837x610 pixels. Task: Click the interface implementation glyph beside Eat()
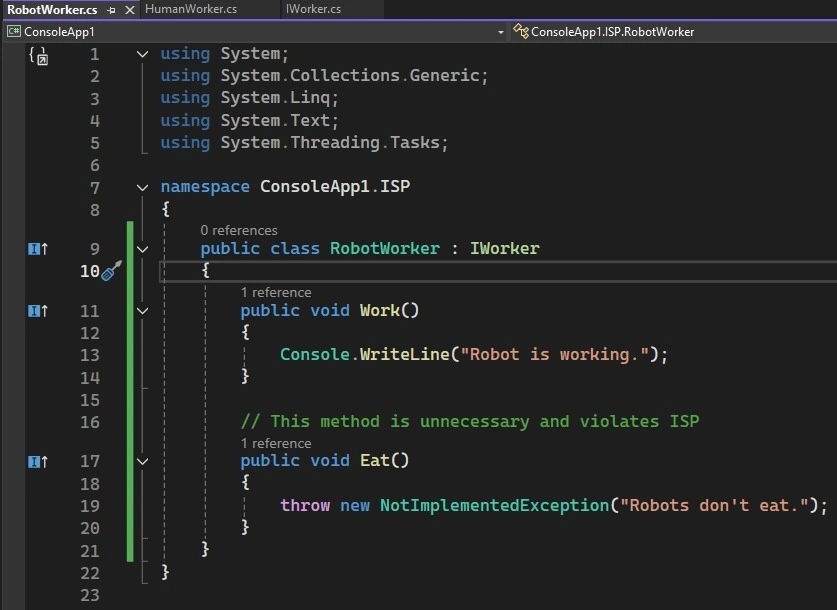[38, 461]
